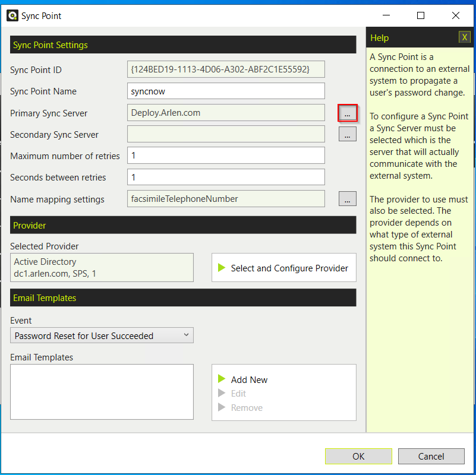This screenshot has width=476, height=475.
Task: Click the 'Maximum number of retries' label
Action: [x=65, y=156]
